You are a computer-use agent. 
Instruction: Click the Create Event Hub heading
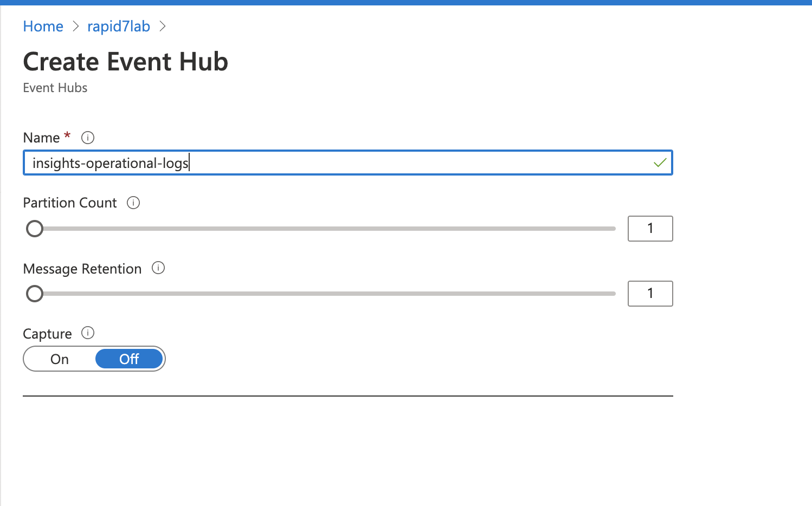click(x=126, y=61)
